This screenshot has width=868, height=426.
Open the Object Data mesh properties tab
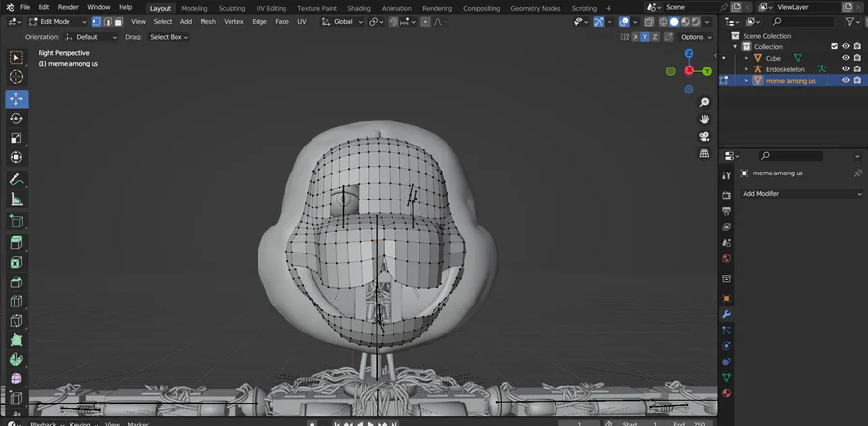(x=727, y=377)
